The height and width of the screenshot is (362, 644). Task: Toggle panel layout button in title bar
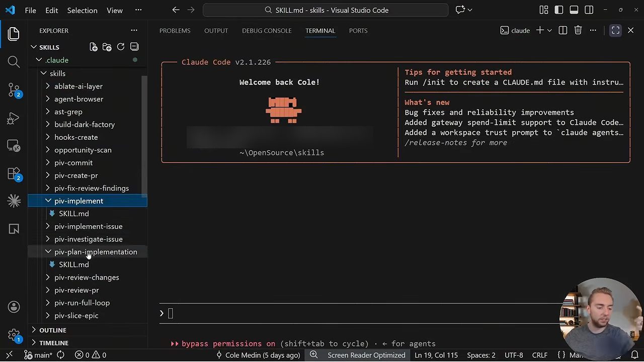tap(574, 10)
